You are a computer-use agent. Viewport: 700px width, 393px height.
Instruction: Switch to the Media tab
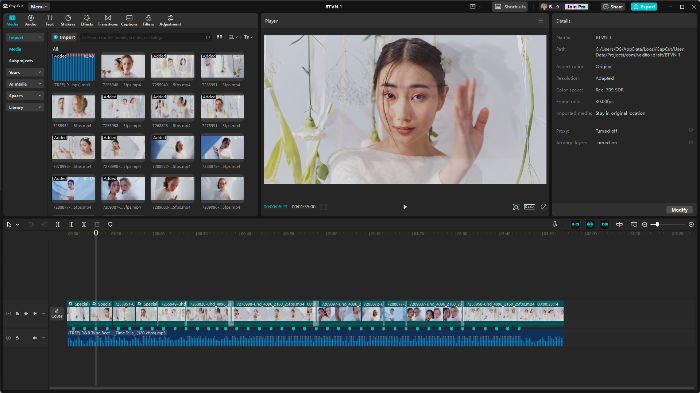[x=12, y=20]
